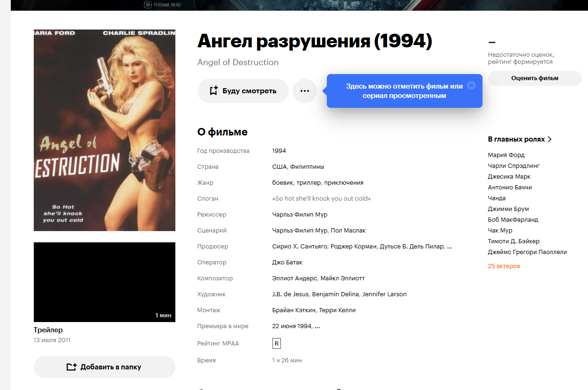Select the боевик genre link
Image resolution: width=588 pixels, height=390 pixels.
click(283, 183)
